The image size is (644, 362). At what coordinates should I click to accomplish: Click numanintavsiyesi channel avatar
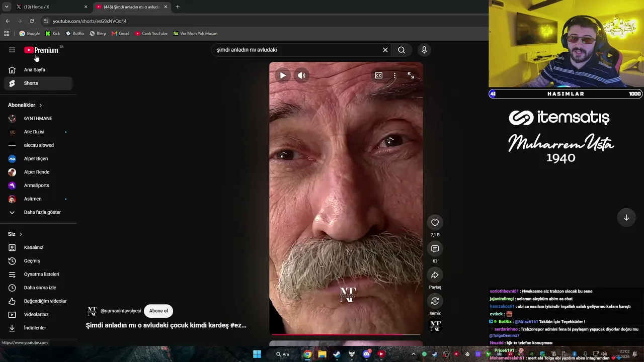(x=92, y=311)
